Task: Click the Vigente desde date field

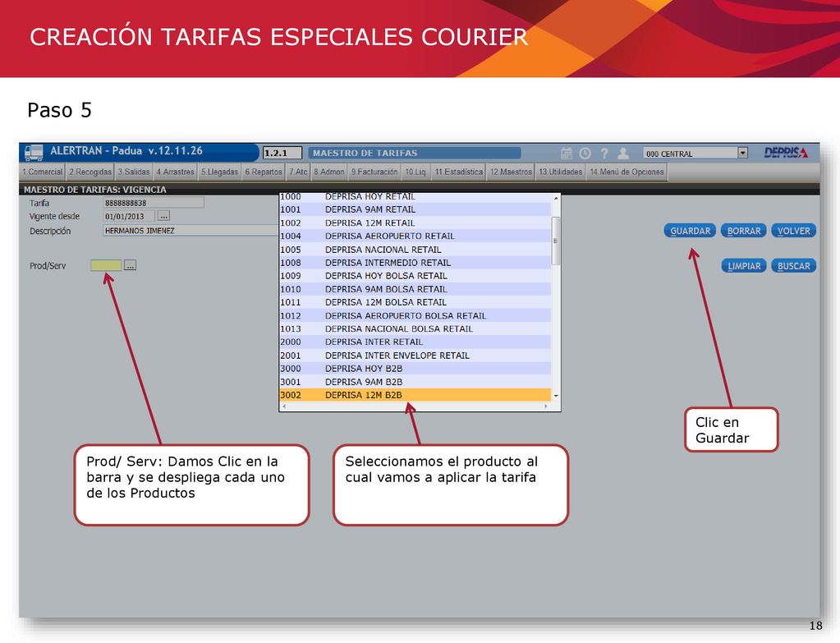Action: 129,216
